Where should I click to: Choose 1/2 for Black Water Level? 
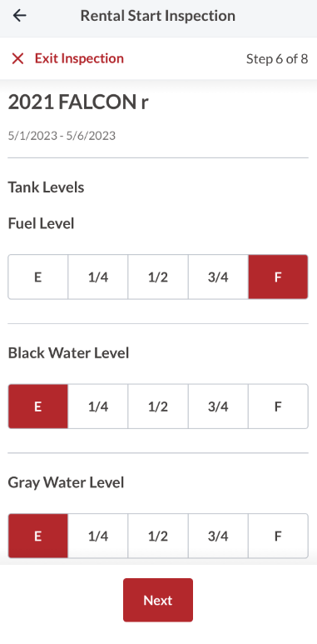[x=158, y=407]
